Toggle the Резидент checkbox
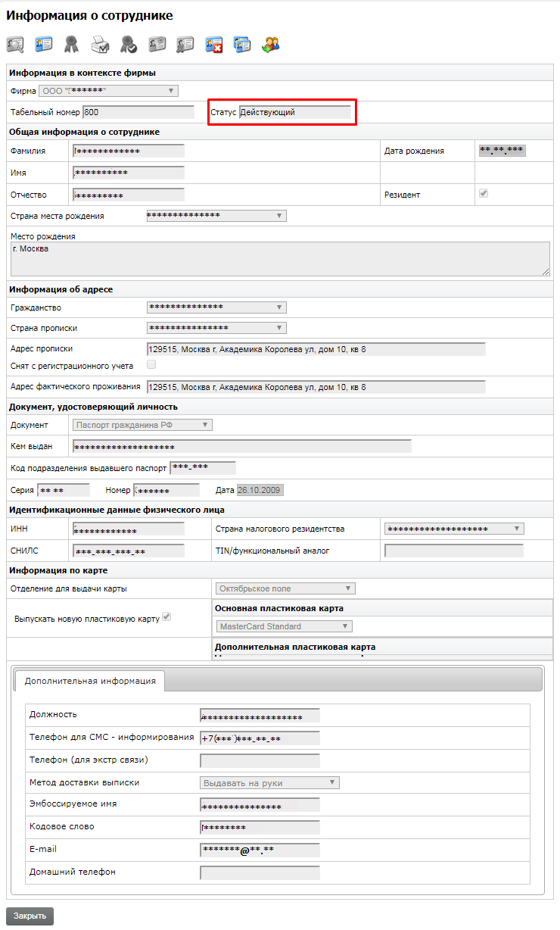The width and height of the screenshot is (560, 930). point(484,194)
